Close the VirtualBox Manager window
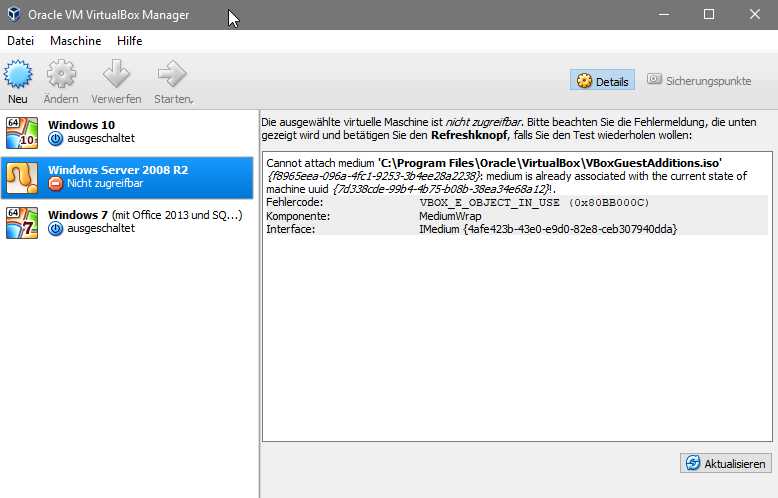Screen dimensions: 778x498 point(755,14)
